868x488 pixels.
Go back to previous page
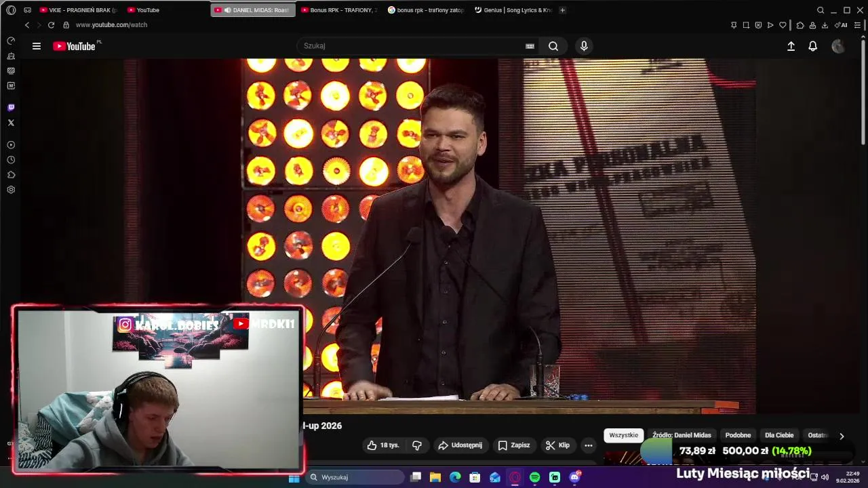[x=27, y=25]
